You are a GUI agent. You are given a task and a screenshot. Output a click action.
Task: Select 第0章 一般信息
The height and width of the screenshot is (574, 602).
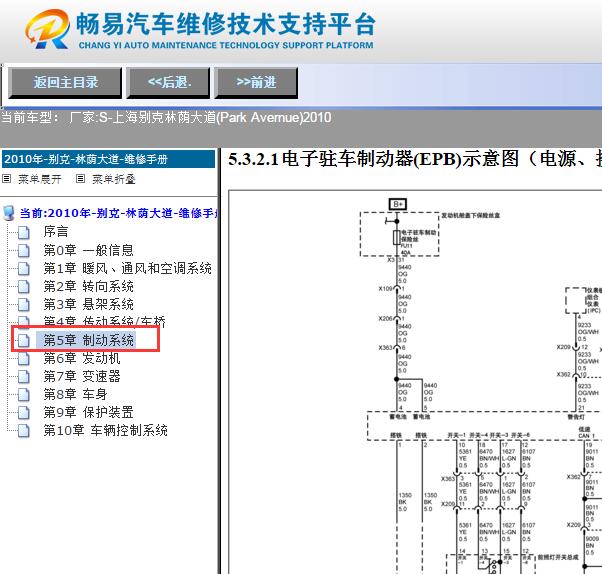(88, 250)
